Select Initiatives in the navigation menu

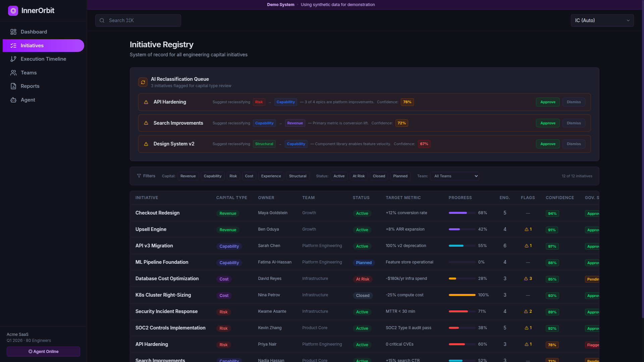click(32, 46)
